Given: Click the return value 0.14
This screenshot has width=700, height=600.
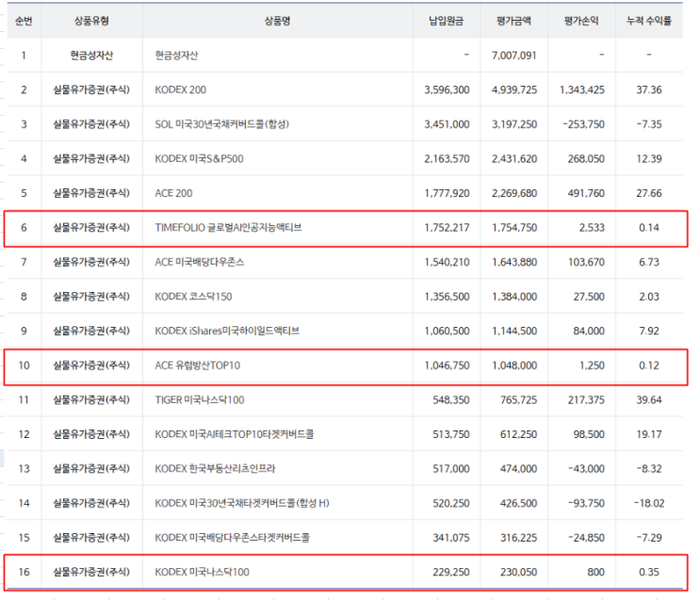Looking at the screenshot, I should coord(649,228).
